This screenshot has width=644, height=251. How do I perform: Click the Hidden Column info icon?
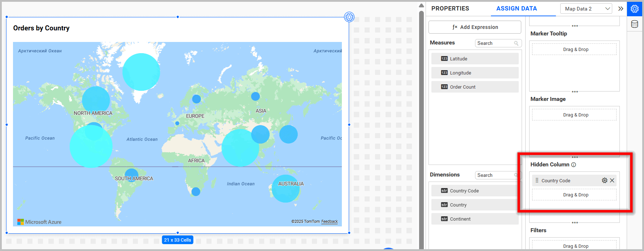point(574,165)
